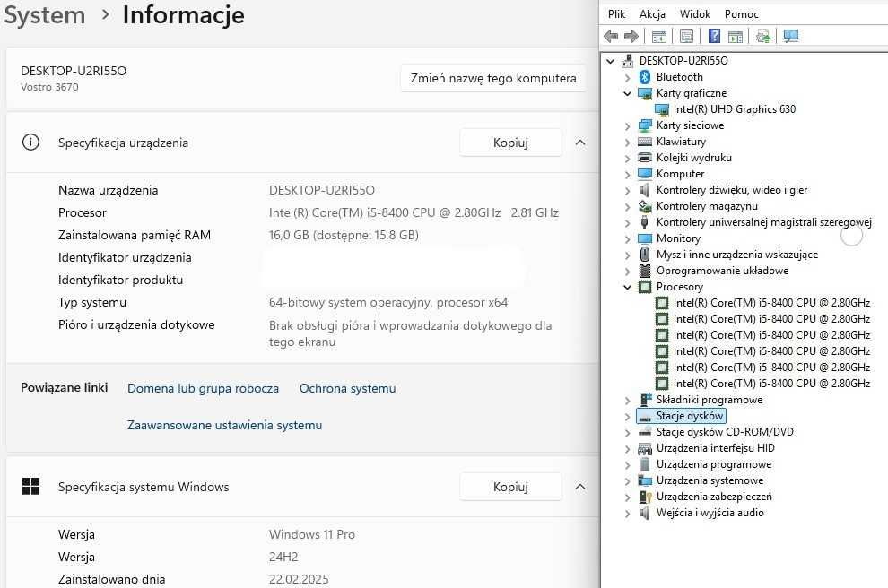Click the Bluetooth icon in the device tree

coord(645,77)
